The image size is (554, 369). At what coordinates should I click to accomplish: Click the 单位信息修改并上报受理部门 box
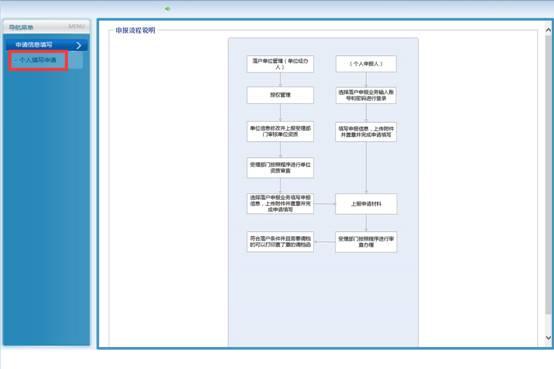click(280, 131)
